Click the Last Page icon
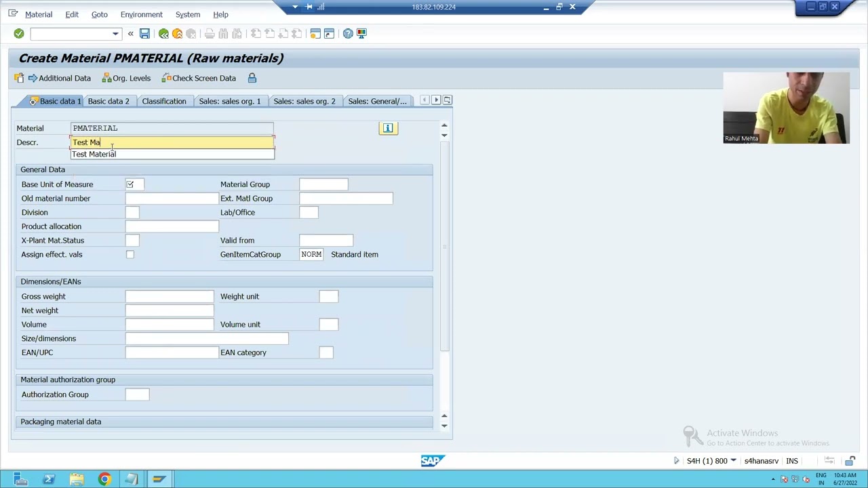This screenshot has height=488, width=868. point(296,33)
